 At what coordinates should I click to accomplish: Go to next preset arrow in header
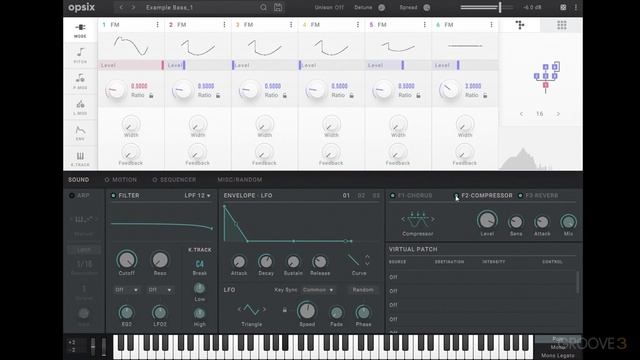[133, 7]
